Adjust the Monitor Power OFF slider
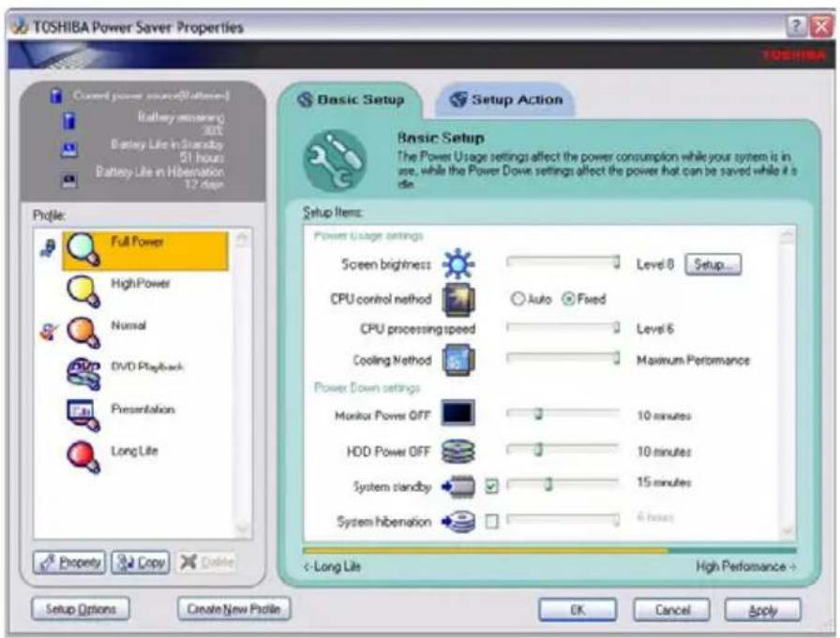The height and width of the screenshot is (638, 840). point(563,413)
